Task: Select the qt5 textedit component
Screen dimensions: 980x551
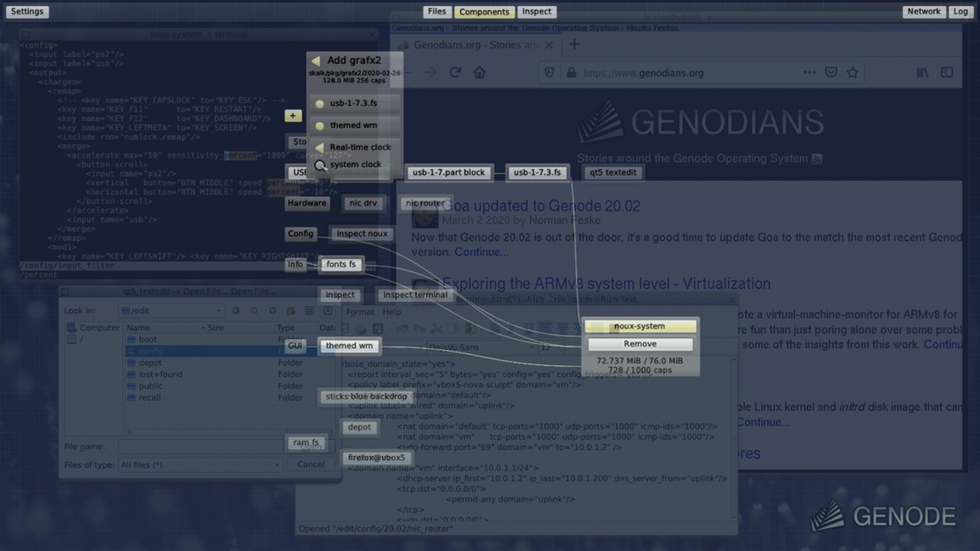Action: pos(612,172)
